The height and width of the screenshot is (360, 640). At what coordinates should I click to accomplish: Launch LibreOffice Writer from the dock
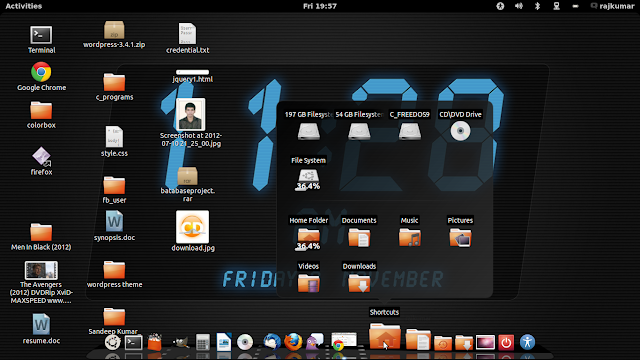pyautogui.click(x=224, y=342)
